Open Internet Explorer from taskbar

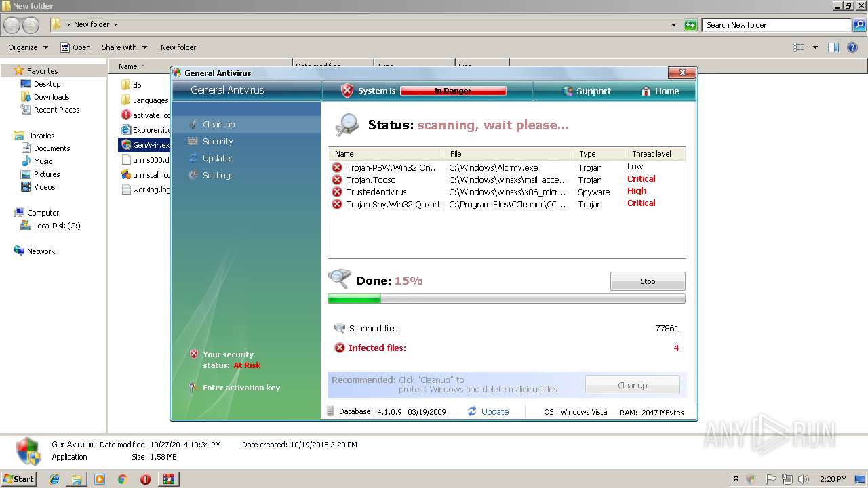[54, 479]
